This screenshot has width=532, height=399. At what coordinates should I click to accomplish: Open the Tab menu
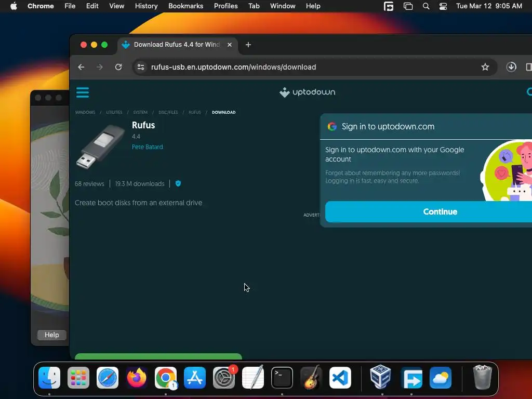(x=254, y=6)
